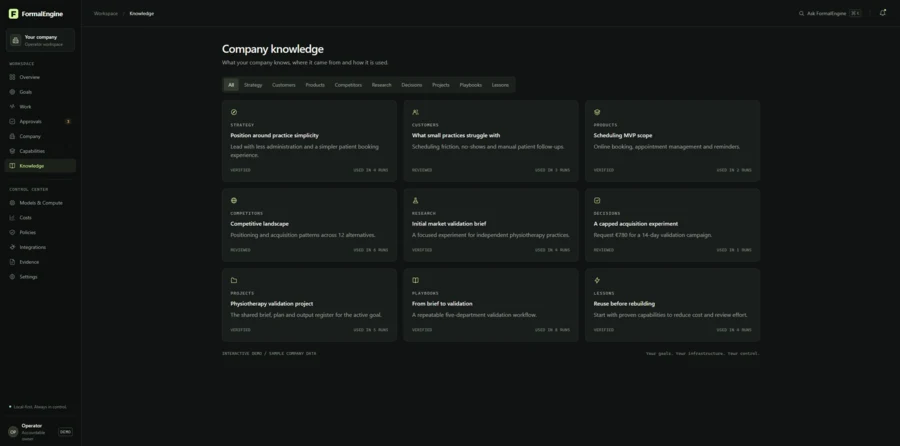
Task: Open the Settings gear icon
Action: [x=12, y=277]
